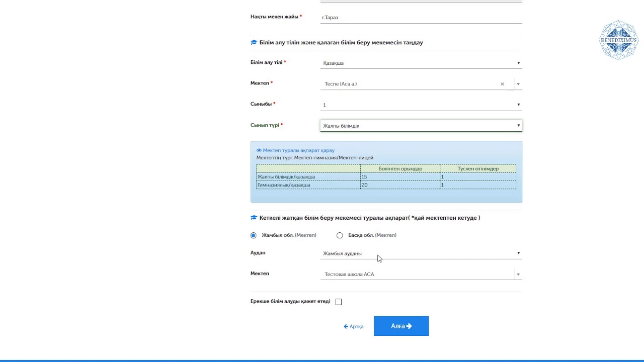This screenshot has width=644, height=362.
Task: Click the Мектептің түрі: Мектеп-гимназия/Мектеп-лицей text
Action: pyautogui.click(x=315, y=158)
